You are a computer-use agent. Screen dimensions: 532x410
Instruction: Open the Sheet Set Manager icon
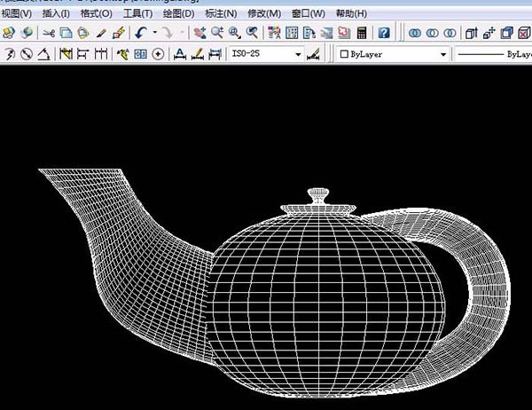click(326, 33)
